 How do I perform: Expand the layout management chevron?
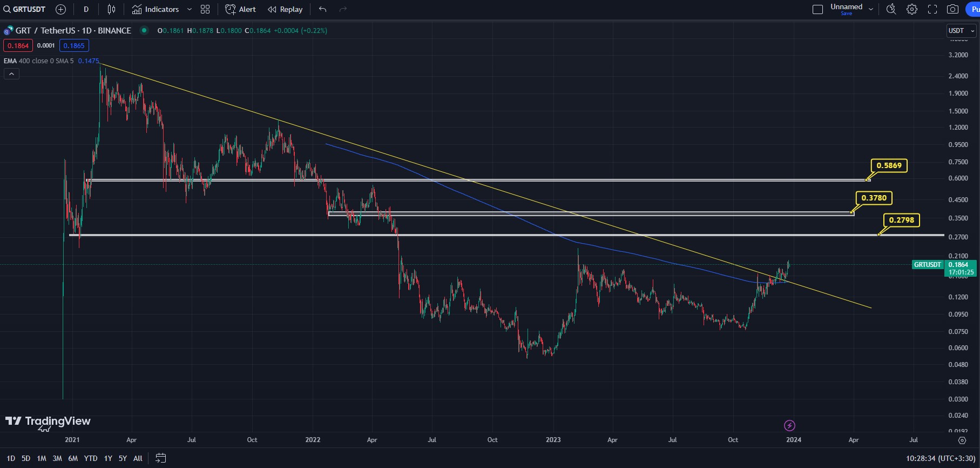pos(871,9)
